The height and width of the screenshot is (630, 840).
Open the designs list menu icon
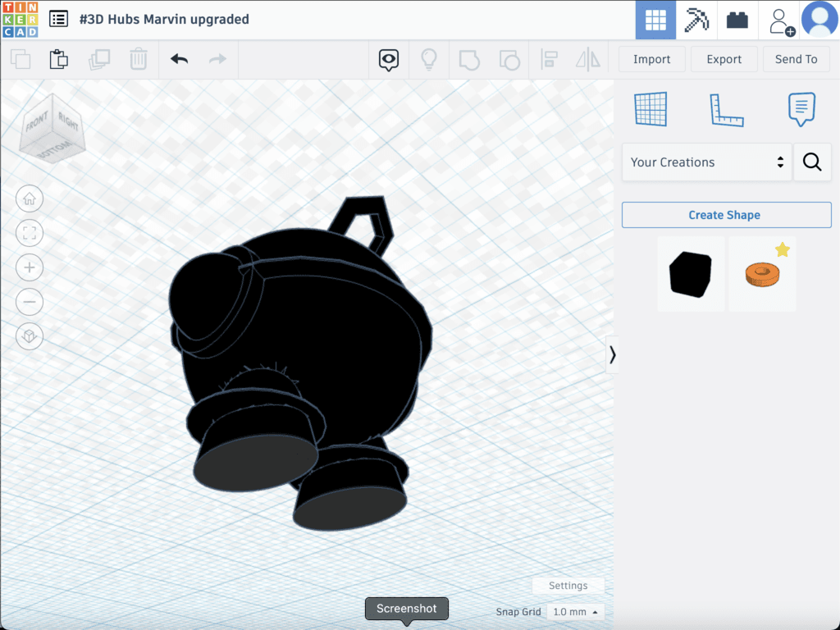coord(58,20)
